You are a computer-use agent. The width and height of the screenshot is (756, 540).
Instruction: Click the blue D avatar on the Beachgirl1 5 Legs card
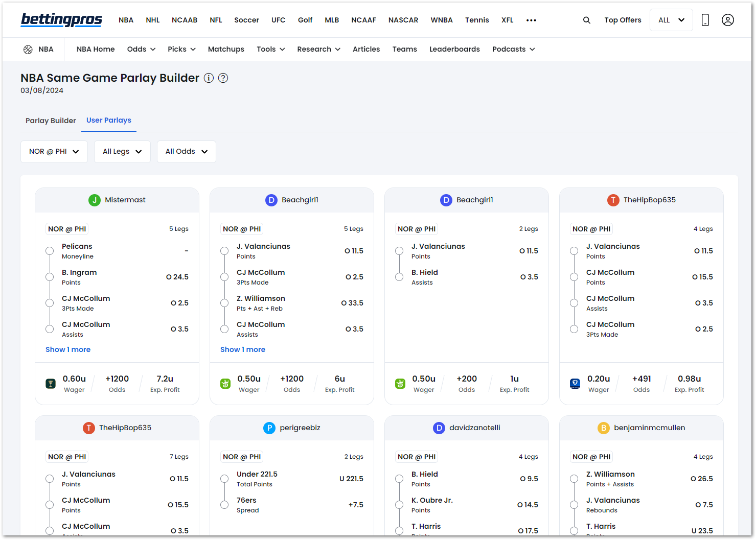click(x=271, y=200)
